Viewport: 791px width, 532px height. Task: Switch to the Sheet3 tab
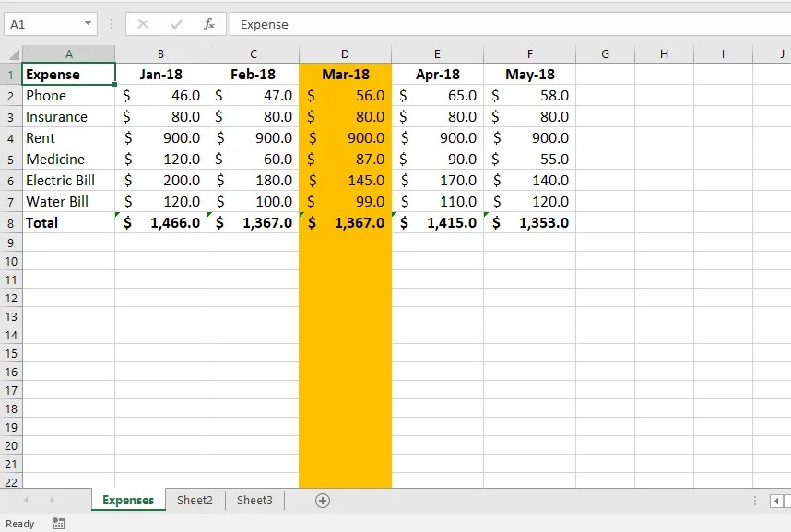click(254, 500)
